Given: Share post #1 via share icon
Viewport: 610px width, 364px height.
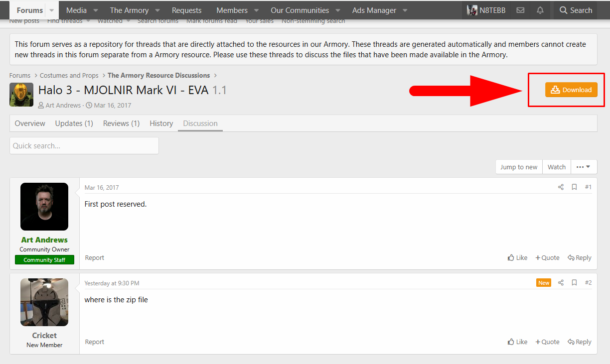Looking at the screenshot, I should click(561, 187).
